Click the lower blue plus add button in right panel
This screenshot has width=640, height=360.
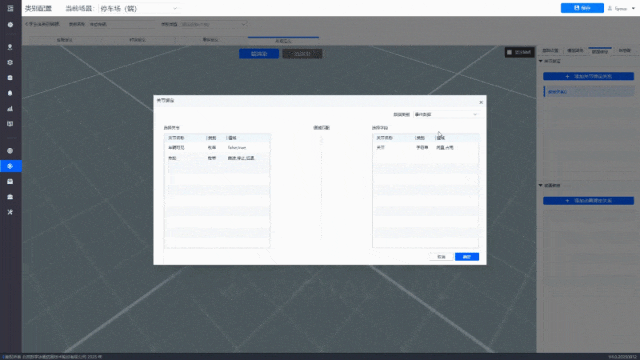click(588, 200)
